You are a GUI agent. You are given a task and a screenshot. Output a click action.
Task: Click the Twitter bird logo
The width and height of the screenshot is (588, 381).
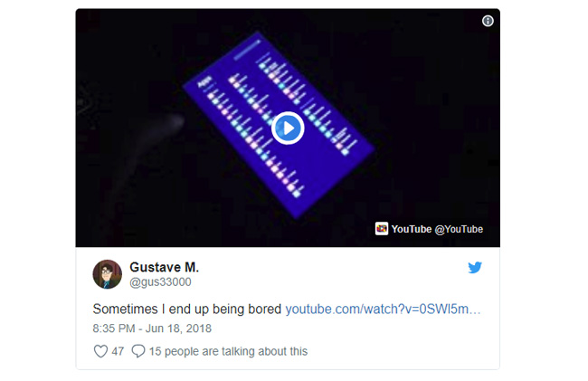pyautogui.click(x=475, y=267)
